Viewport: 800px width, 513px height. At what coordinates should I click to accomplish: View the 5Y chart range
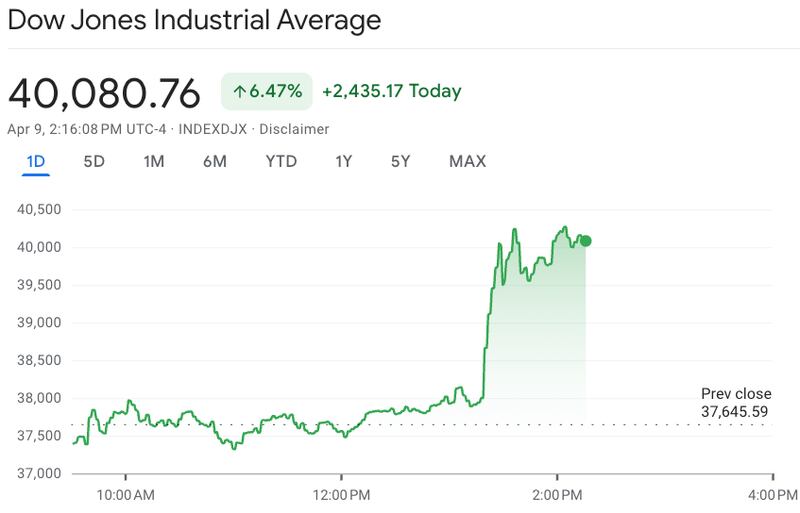400,161
